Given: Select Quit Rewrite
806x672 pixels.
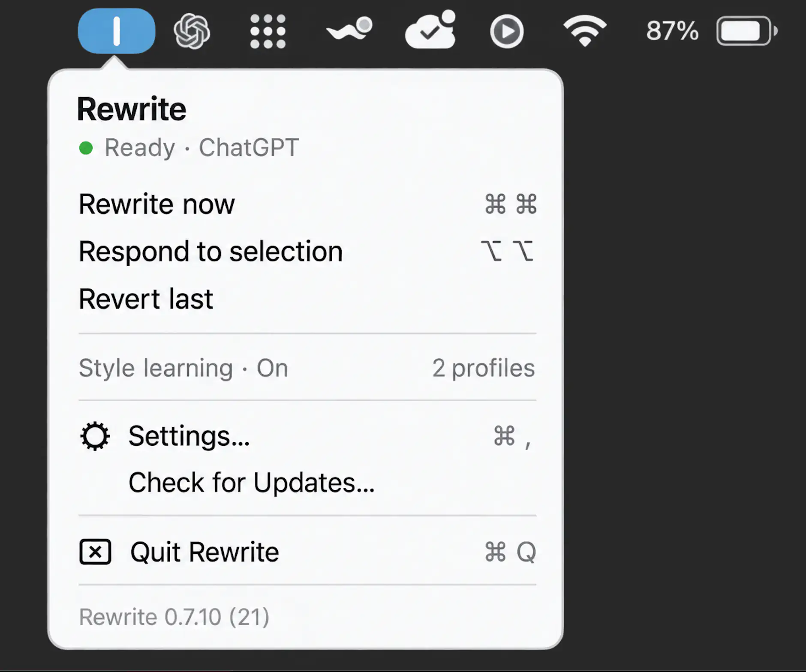Looking at the screenshot, I should click(307, 552).
